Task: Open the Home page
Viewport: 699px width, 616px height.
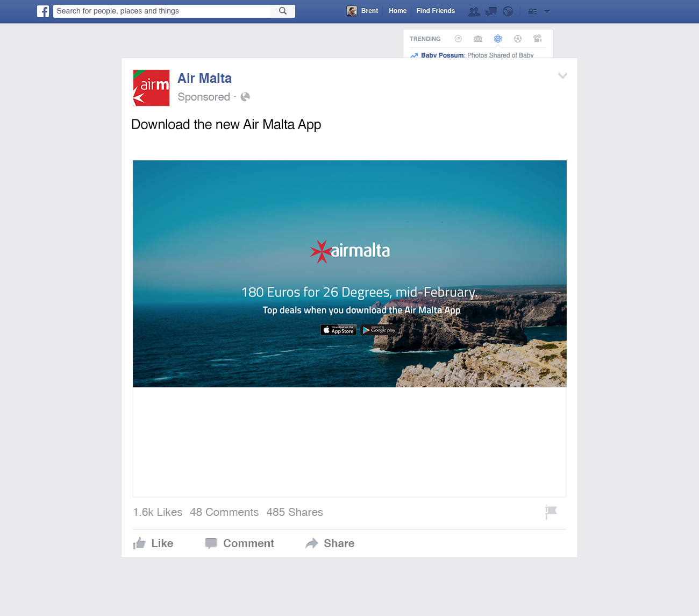Action: (x=397, y=11)
